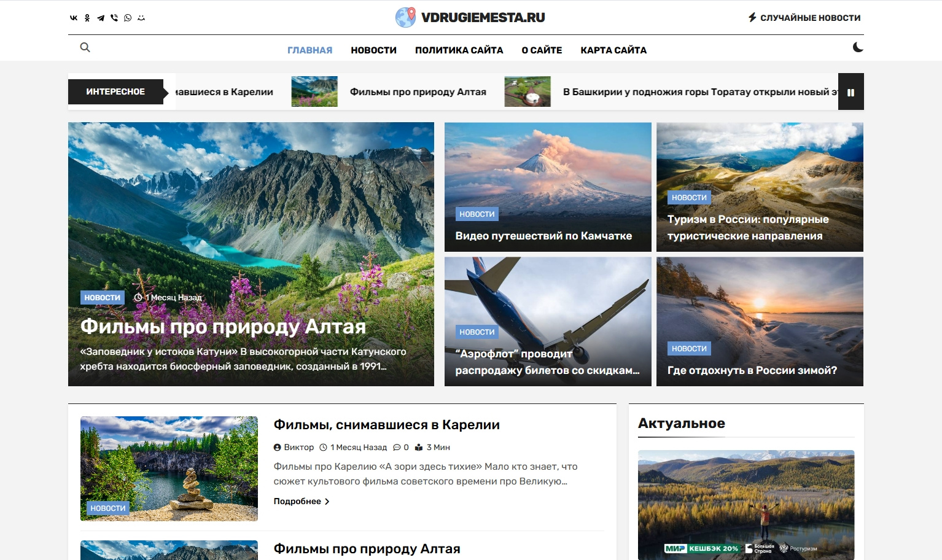Open article Видео путешествий по Камчатке
The image size is (942, 560).
click(x=543, y=236)
